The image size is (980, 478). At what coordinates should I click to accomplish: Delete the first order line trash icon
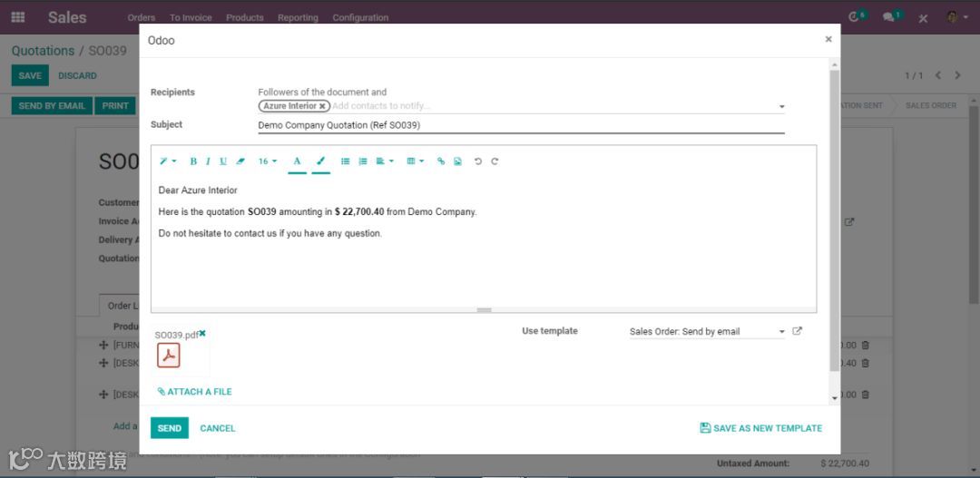[865, 345]
